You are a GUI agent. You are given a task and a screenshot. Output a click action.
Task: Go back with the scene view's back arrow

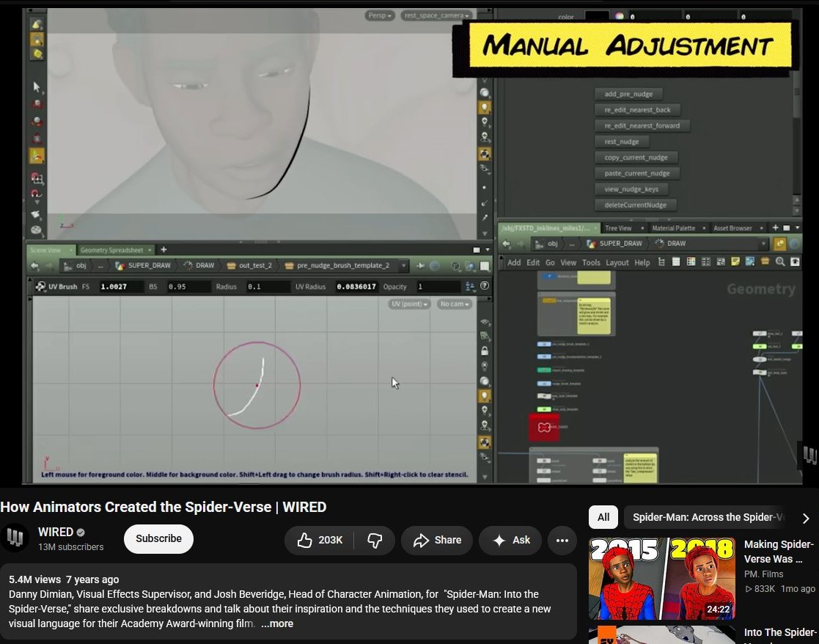coord(34,266)
